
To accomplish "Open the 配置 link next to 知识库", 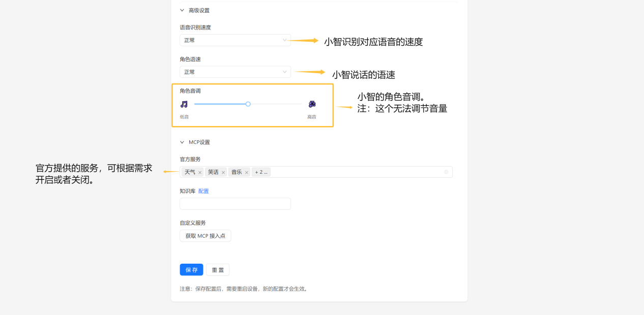I will click(203, 191).
